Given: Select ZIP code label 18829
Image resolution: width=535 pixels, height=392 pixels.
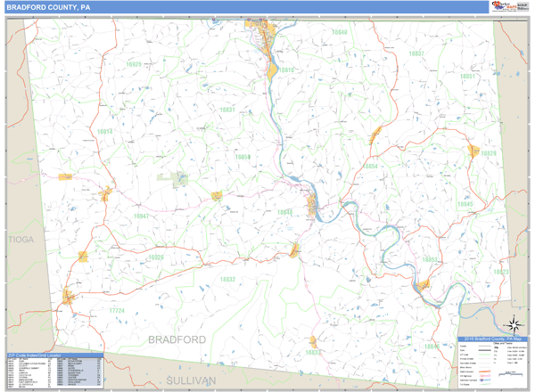Looking at the screenshot, I should [489, 153].
